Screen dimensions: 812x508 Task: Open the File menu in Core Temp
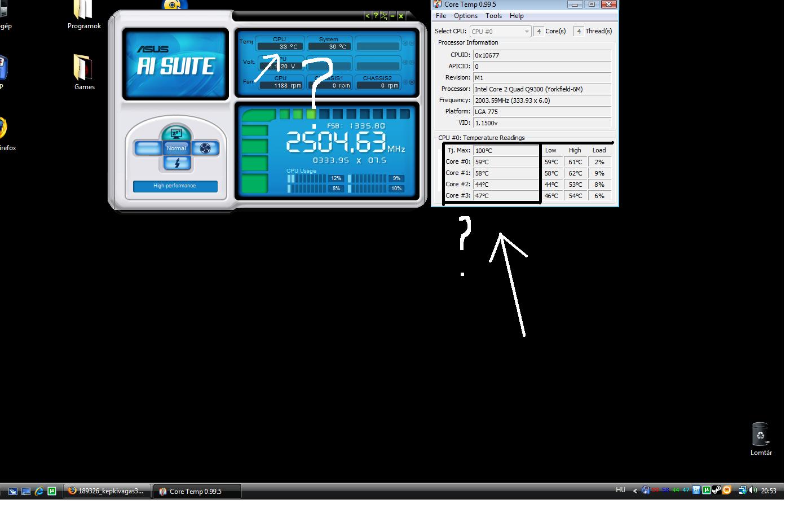pos(441,16)
